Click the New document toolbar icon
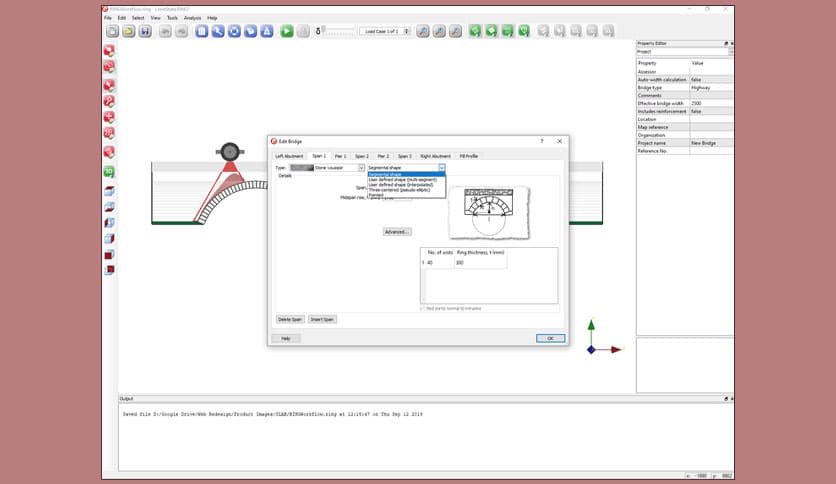 (x=112, y=31)
